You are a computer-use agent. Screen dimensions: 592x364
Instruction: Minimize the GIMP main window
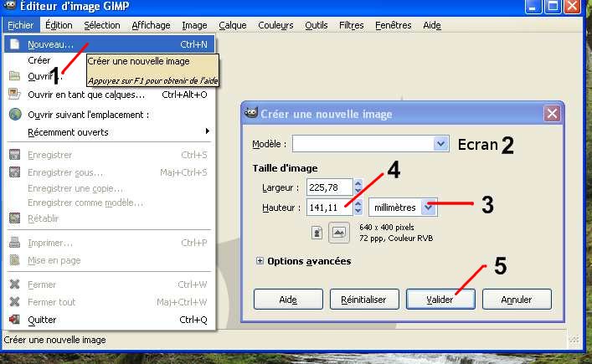[x=533, y=7]
